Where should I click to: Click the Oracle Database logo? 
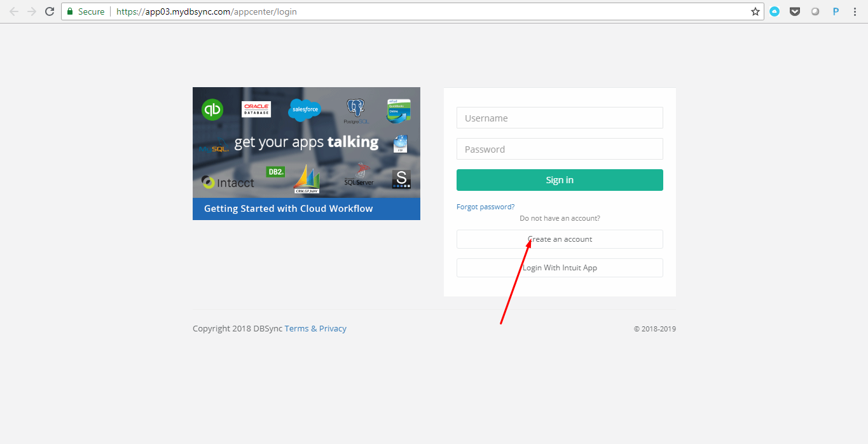tap(256, 109)
